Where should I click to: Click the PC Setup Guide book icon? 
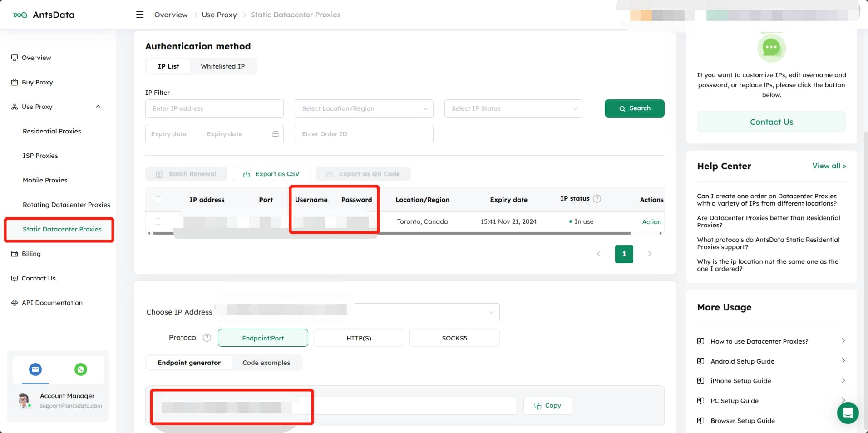(x=700, y=401)
